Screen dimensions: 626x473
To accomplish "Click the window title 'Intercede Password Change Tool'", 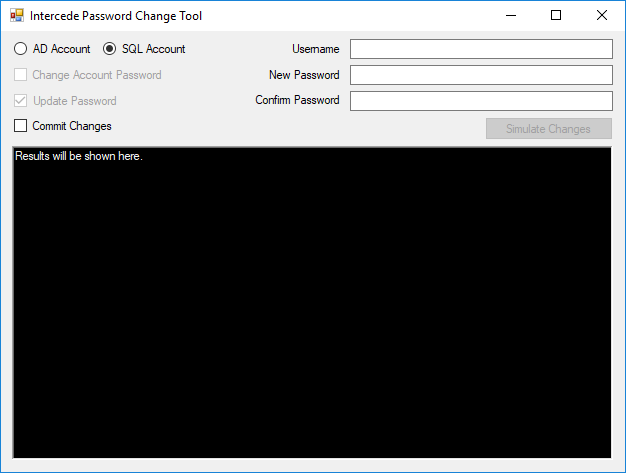I will [x=116, y=16].
